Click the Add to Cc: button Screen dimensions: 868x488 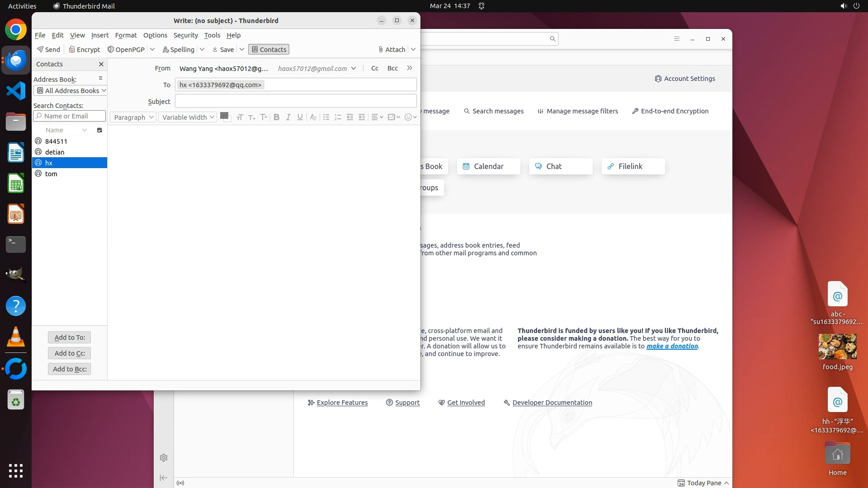tap(69, 353)
